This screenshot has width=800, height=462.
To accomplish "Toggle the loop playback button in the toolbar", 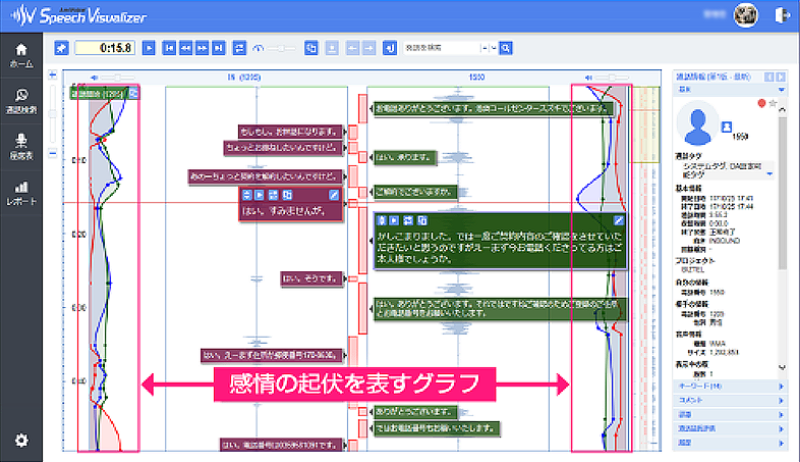I will pos(239,47).
